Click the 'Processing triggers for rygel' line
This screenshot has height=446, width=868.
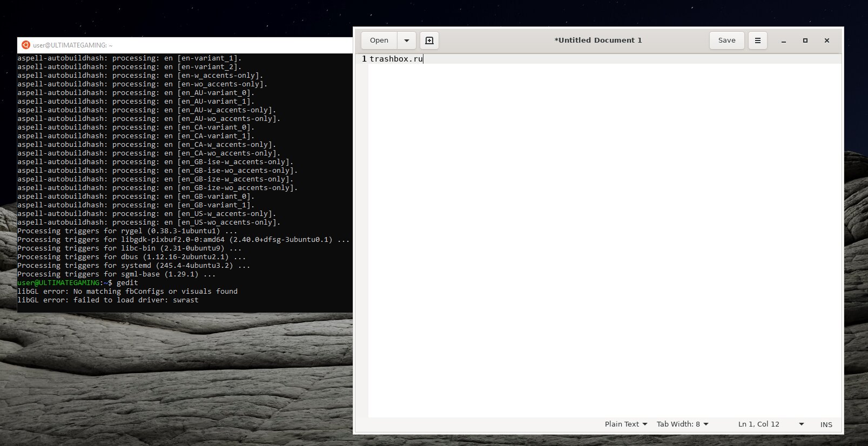point(127,231)
